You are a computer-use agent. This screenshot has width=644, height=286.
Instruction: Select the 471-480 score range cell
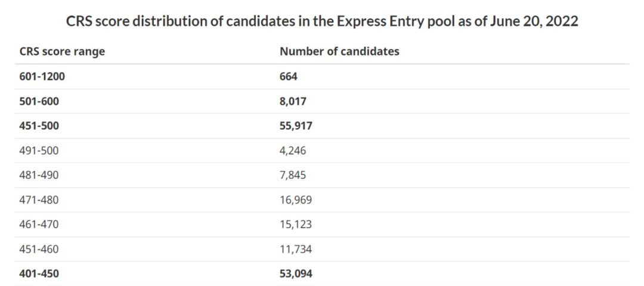tap(39, 200)
